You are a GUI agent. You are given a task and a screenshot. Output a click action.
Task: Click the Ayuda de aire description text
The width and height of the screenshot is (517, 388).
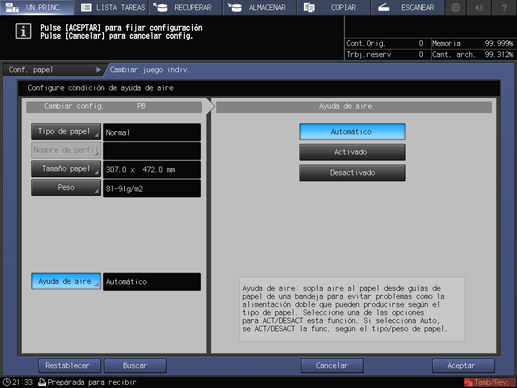click(352, 309)
